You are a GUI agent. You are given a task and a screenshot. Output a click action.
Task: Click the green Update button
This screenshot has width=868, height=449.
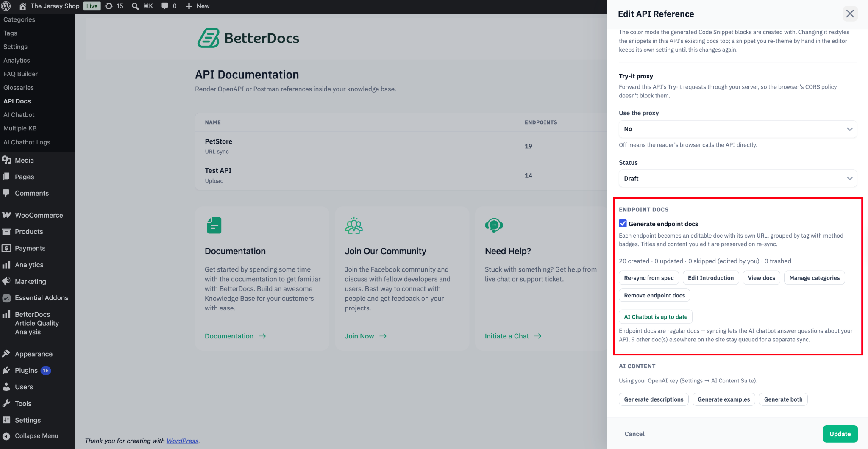pos(840,434)
